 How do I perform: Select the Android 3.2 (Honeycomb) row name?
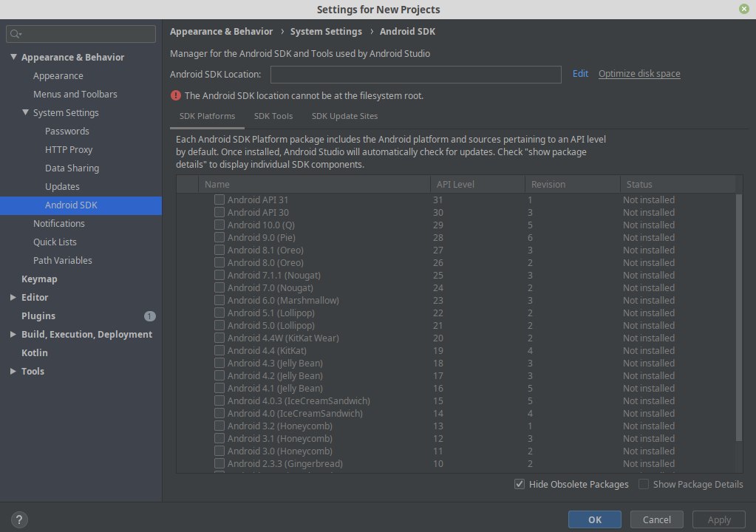(279, 426)
